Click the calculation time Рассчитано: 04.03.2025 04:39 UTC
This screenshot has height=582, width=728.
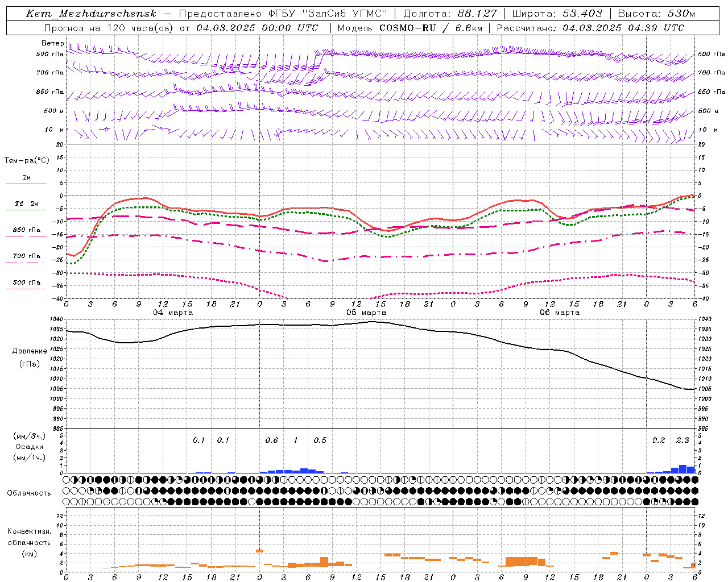pos(590,28)
